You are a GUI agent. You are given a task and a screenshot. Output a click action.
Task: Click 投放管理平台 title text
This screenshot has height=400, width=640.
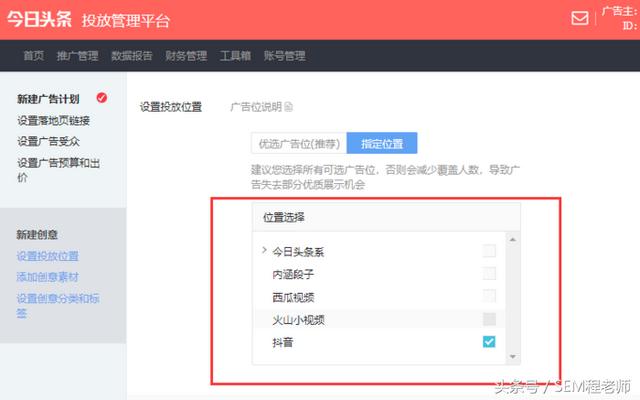[x=126, y=20]
